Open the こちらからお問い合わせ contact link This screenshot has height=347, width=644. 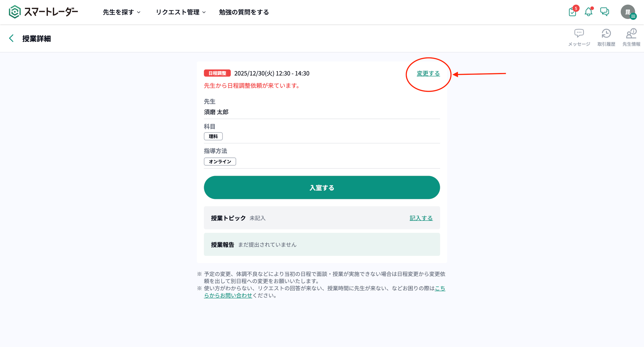click(228, 295)
